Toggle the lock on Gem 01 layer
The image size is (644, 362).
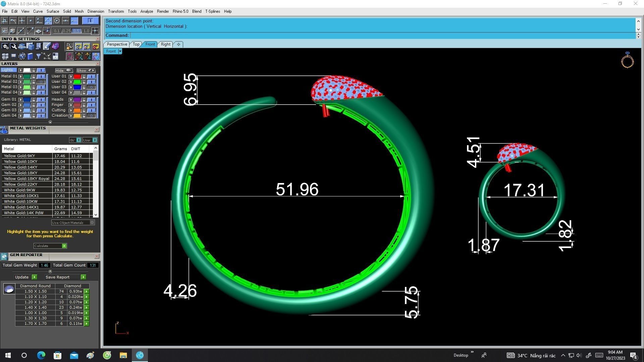coord(34,100)
